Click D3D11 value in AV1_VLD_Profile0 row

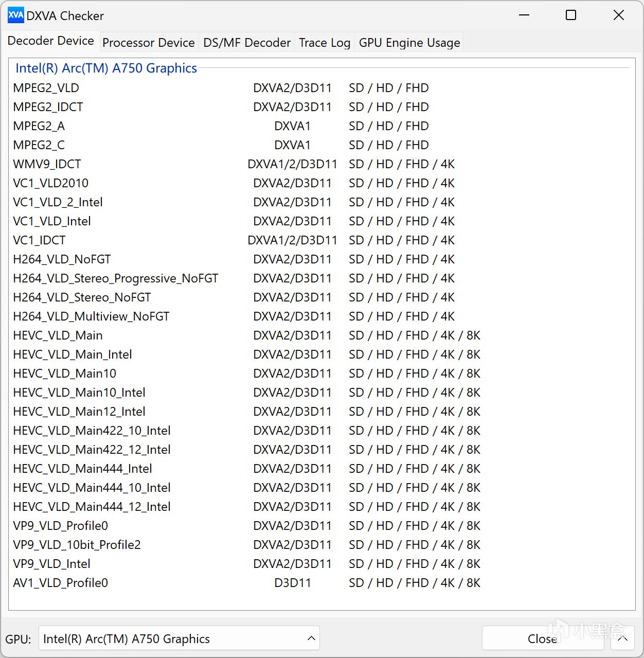pos(292,583)
